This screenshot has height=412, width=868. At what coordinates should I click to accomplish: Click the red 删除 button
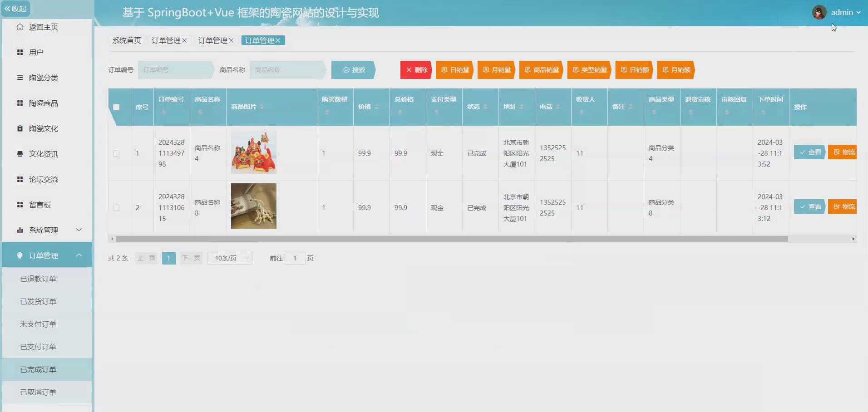click(x=416, y=70)
